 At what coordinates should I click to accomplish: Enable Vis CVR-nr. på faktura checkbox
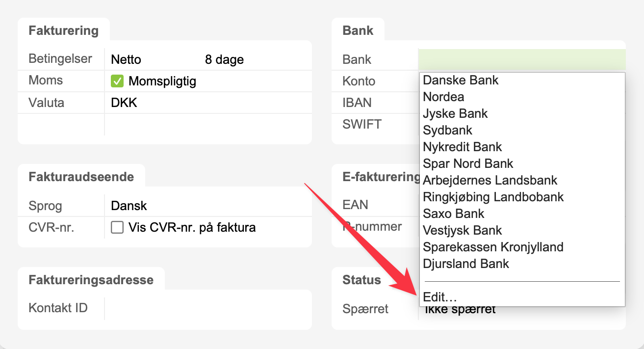117,227
